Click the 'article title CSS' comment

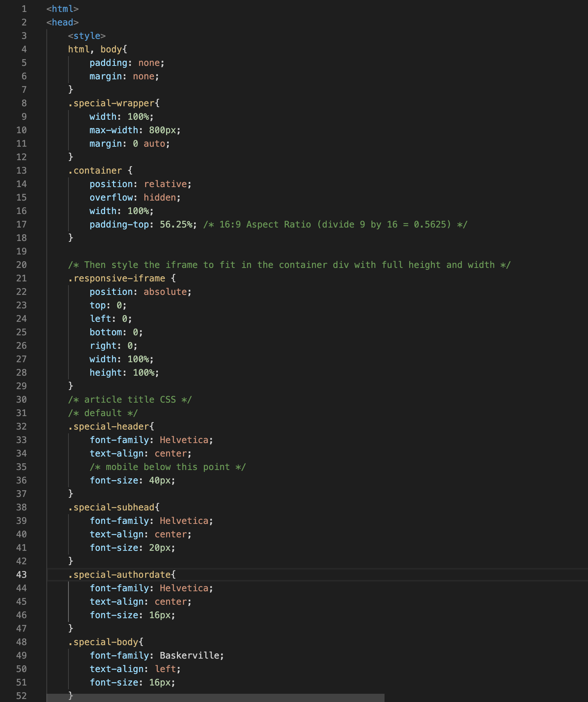(x=130, y=399)
